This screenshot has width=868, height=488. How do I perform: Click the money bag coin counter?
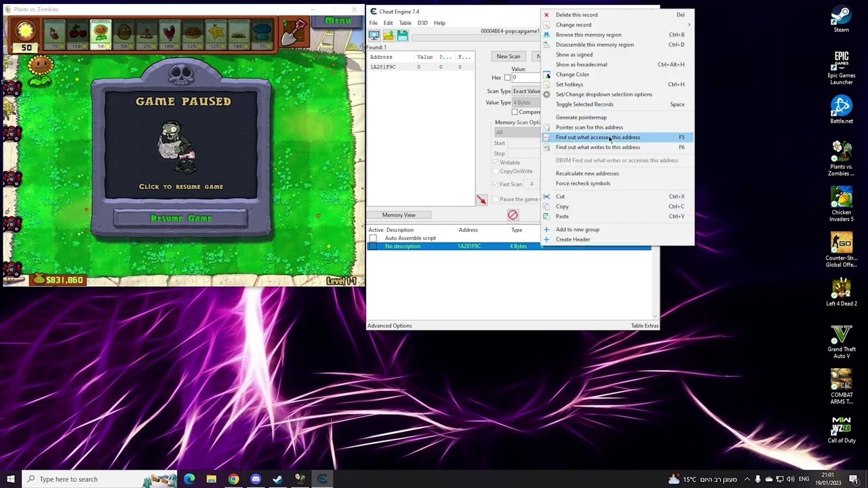tap(58, 279)
